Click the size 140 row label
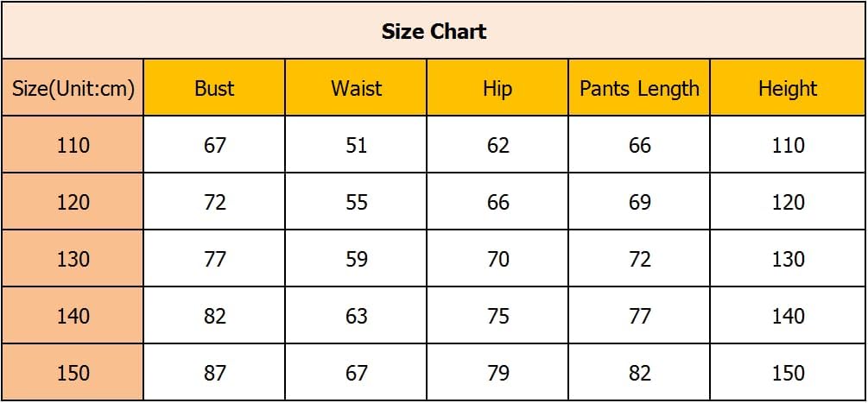The width and height of the screenshot is (868, 403). point(73,316)
